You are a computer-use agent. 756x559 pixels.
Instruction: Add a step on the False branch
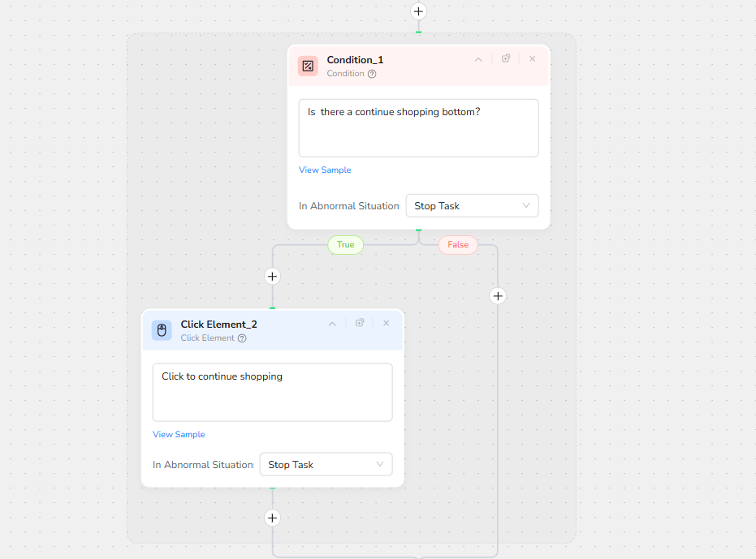[498, 296]
